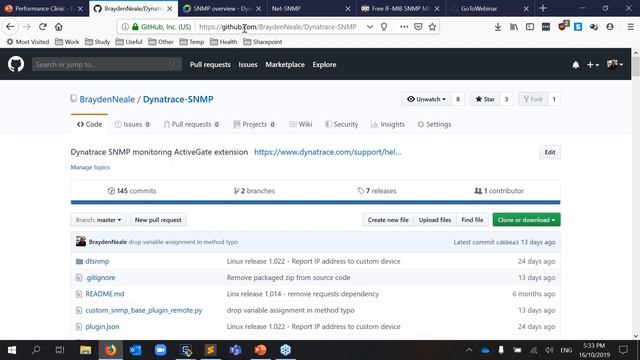
Task: Click the Pocket save icon
Action: [x=418, y=27]
